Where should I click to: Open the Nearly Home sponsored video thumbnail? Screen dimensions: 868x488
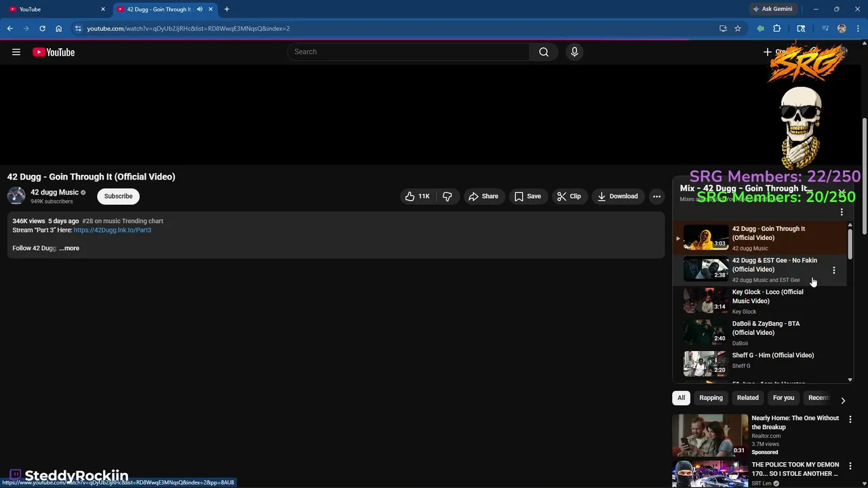tap(710, 434)
